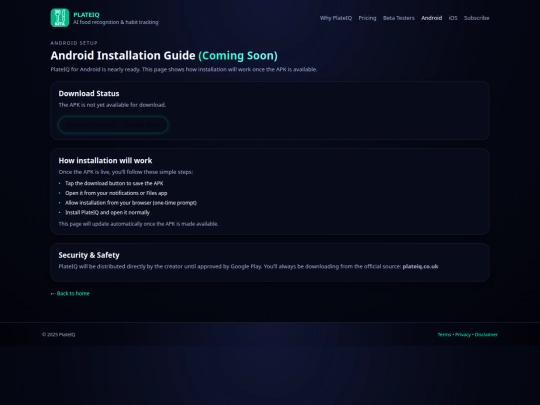The height and width of the screenshot is (405, 540).
Task: Click the How installation will work heading
Action: tap(105, 160)
